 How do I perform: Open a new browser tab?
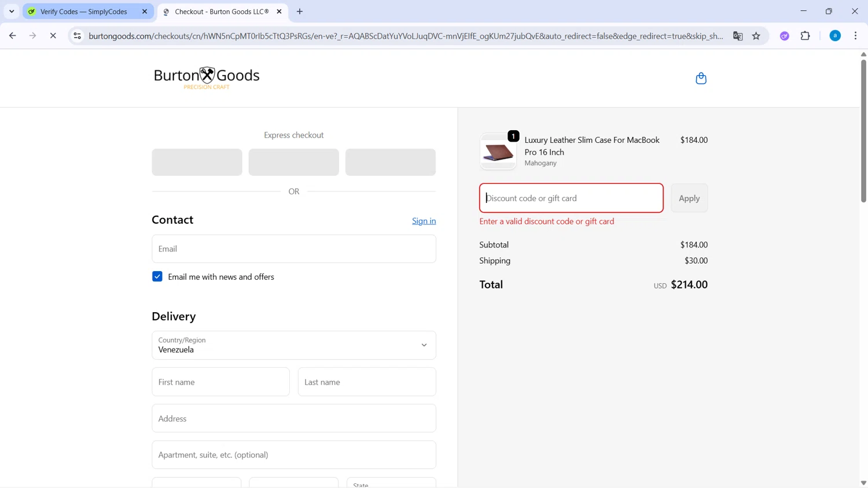click(x=300, y=12)
